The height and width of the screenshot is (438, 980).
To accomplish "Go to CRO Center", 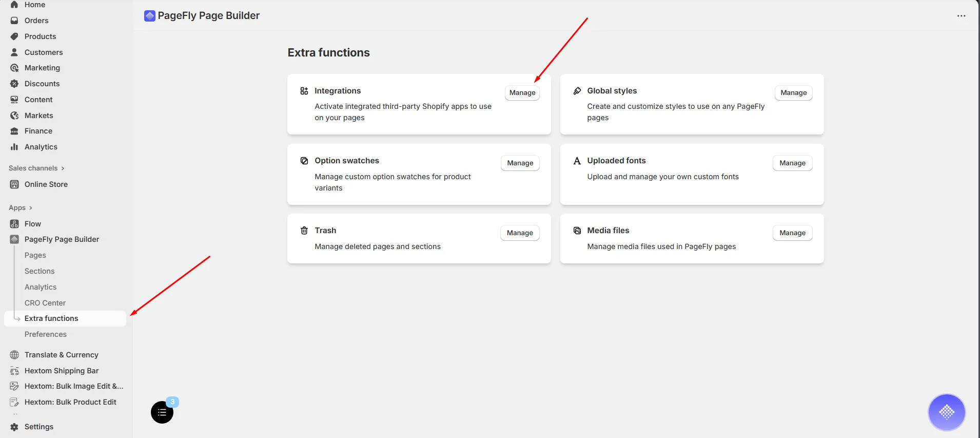I will click(45, 303).
